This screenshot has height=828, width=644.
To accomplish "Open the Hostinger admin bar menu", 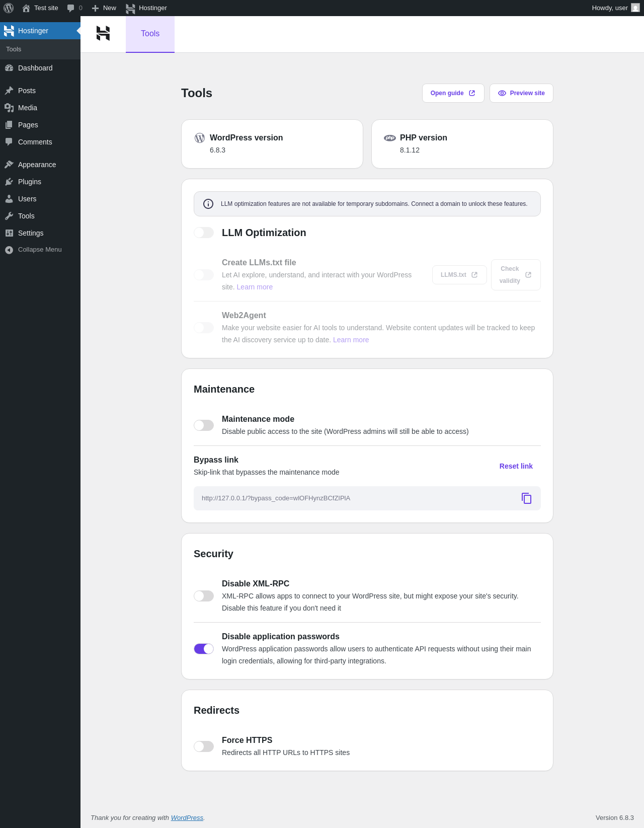I will 146,8.
